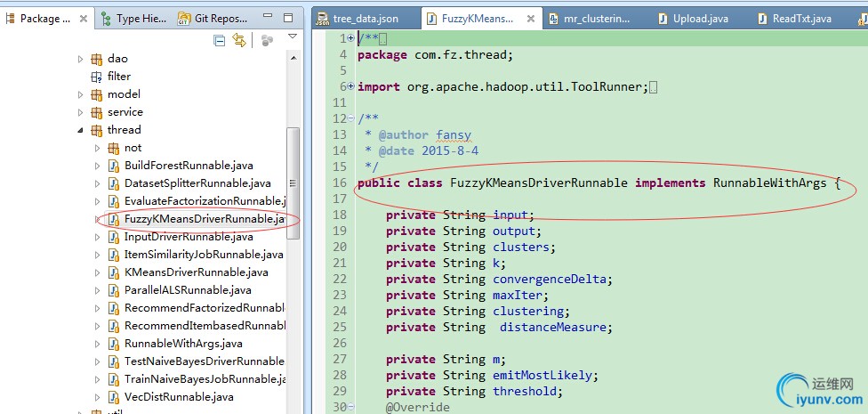Image resolution: width=868 pixels, height=414 pixels.
Task: Expand the not package
Action: pos(98,148)
